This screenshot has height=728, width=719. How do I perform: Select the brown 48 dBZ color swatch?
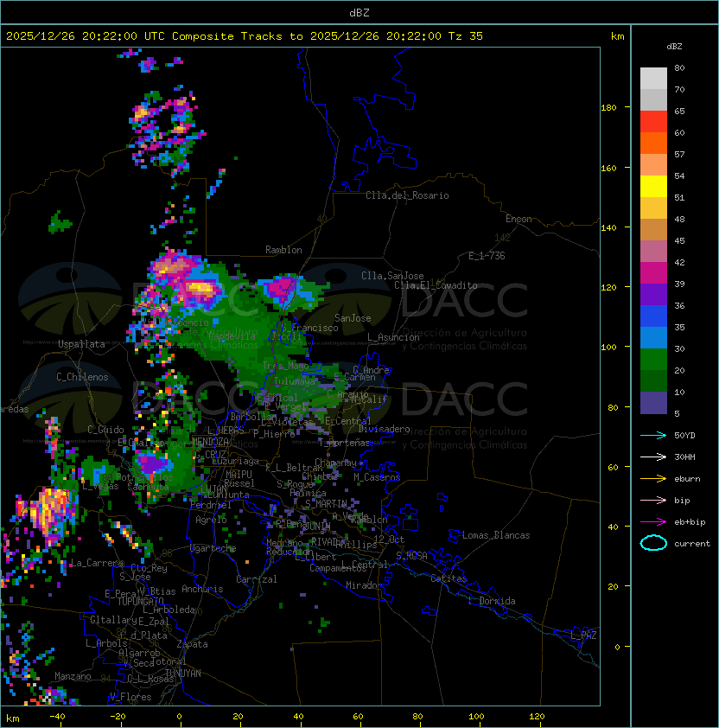point(653,230)
